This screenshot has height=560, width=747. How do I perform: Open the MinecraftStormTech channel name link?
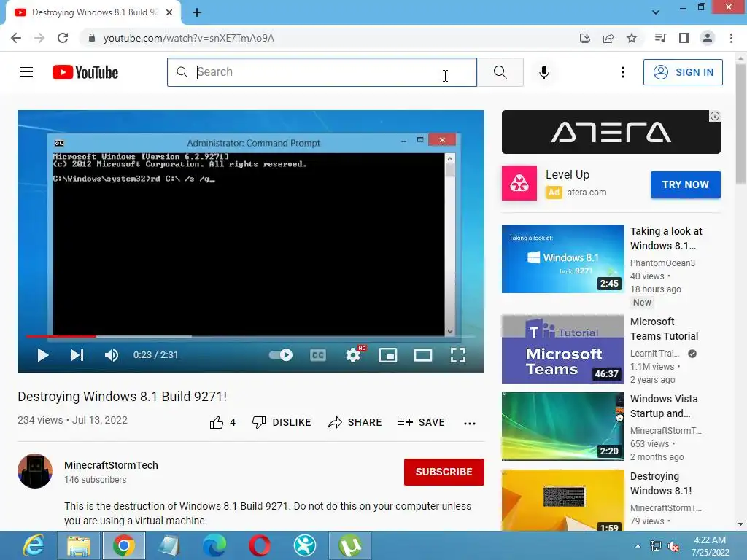click(111, 465)
